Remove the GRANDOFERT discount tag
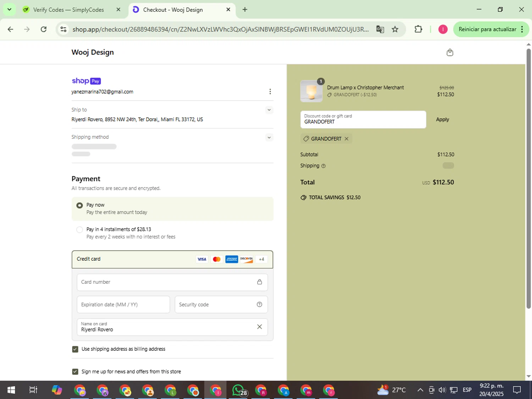Image resolution: width=532 pixels, height=399 pixels. pyautogui.click(x=347, y=139)
